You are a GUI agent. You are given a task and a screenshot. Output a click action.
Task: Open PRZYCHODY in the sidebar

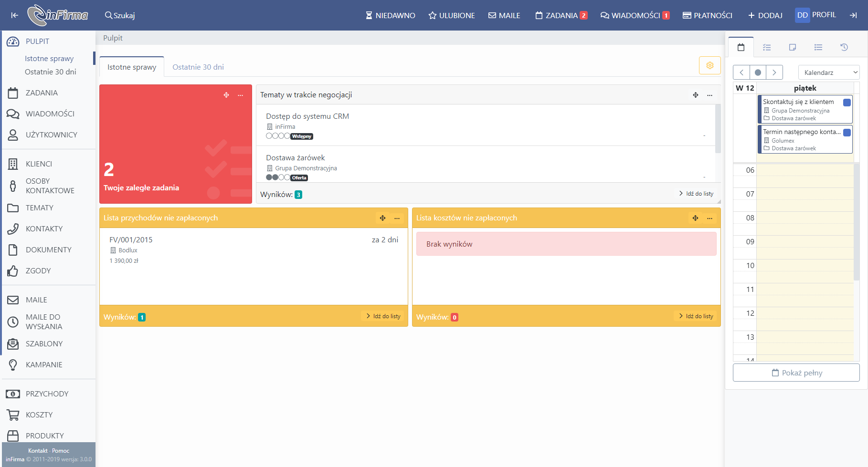click(48, 394)
